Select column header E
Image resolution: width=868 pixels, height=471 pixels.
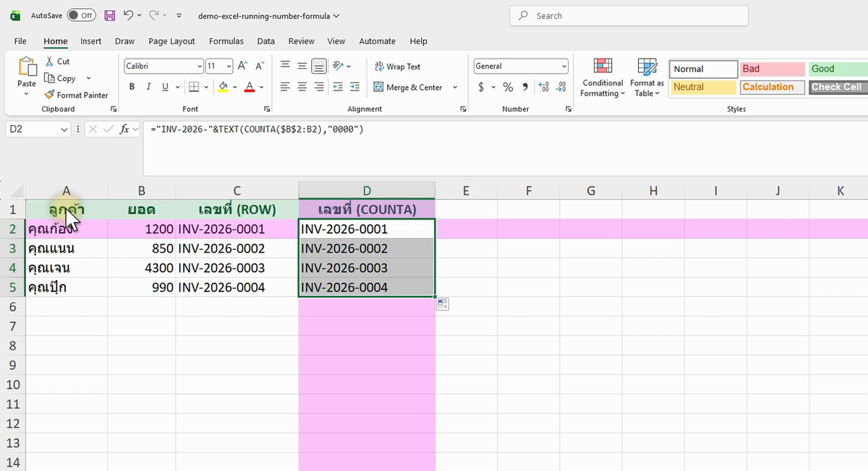click(466, 191)
